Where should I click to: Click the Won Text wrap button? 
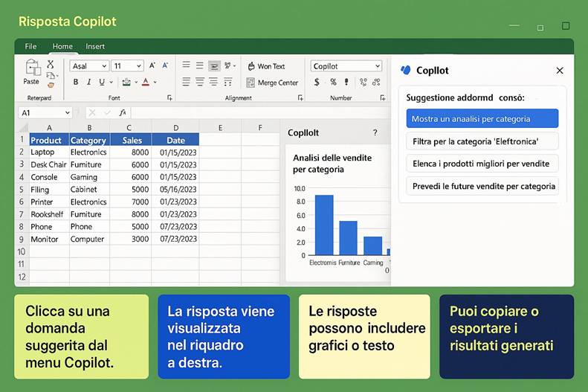[x=266, y=66]
